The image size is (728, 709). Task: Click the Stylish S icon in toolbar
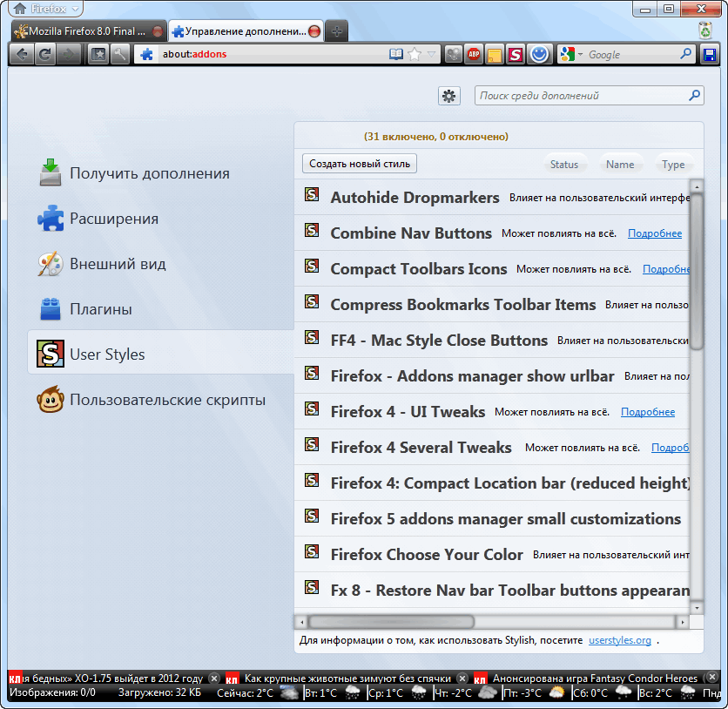(x=516, y=54)
